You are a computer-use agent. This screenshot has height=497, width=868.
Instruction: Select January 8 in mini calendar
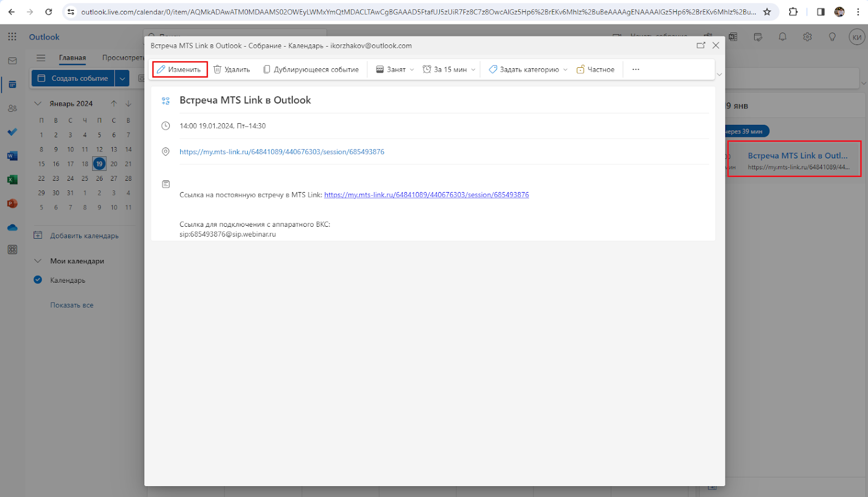pos(41,149)
